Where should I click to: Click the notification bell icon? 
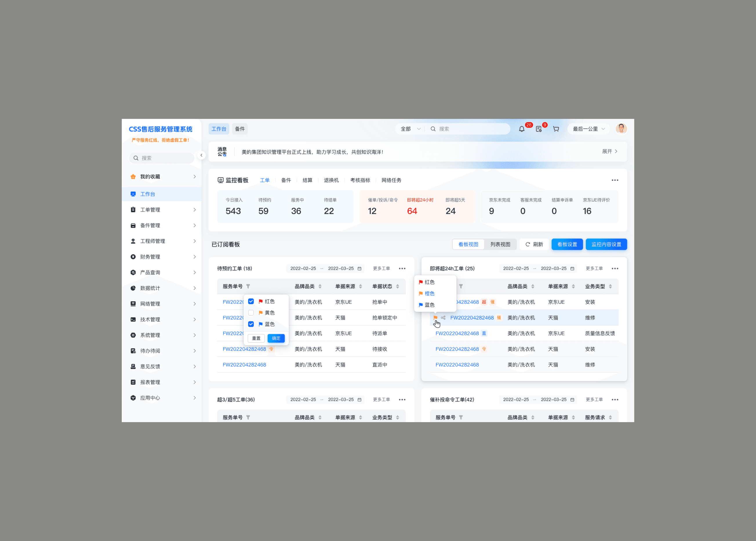click(x=521, y=129)
